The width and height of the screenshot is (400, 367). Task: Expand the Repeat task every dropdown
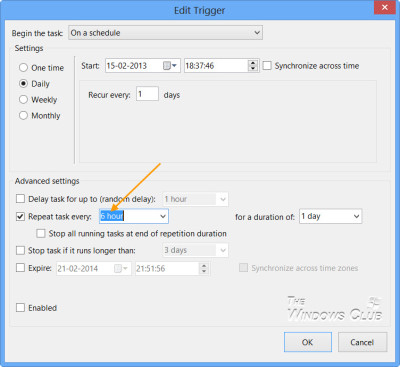click(163, 216)
